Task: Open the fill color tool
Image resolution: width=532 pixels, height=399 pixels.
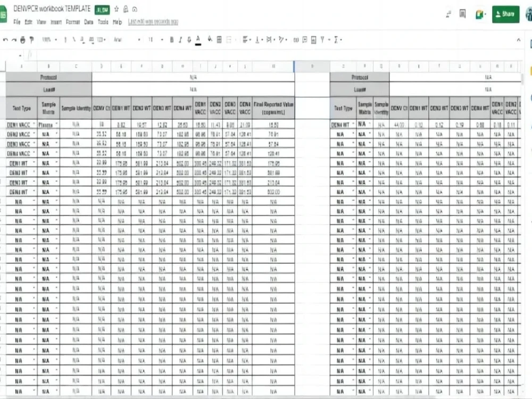Action: click(210, 40)
